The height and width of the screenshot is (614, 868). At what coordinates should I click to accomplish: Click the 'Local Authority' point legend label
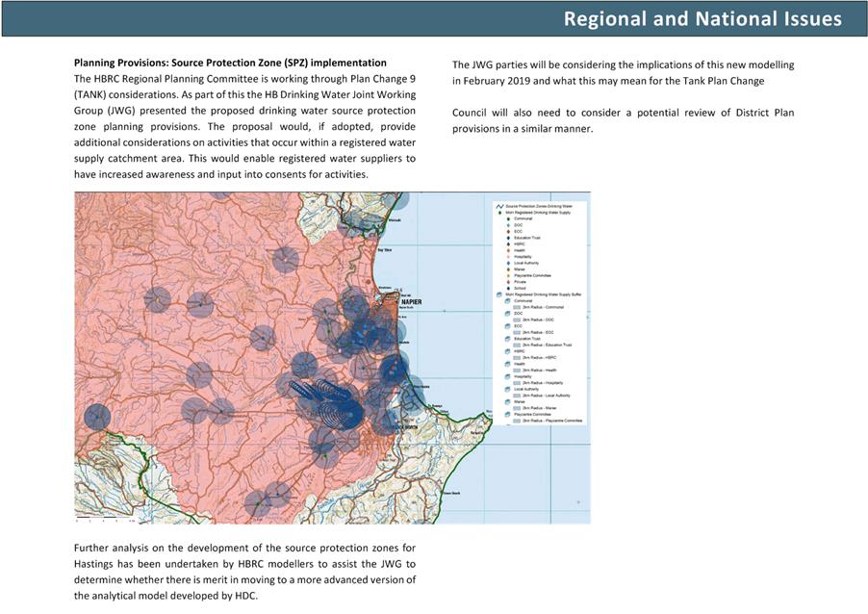click(x=526, y=263)
